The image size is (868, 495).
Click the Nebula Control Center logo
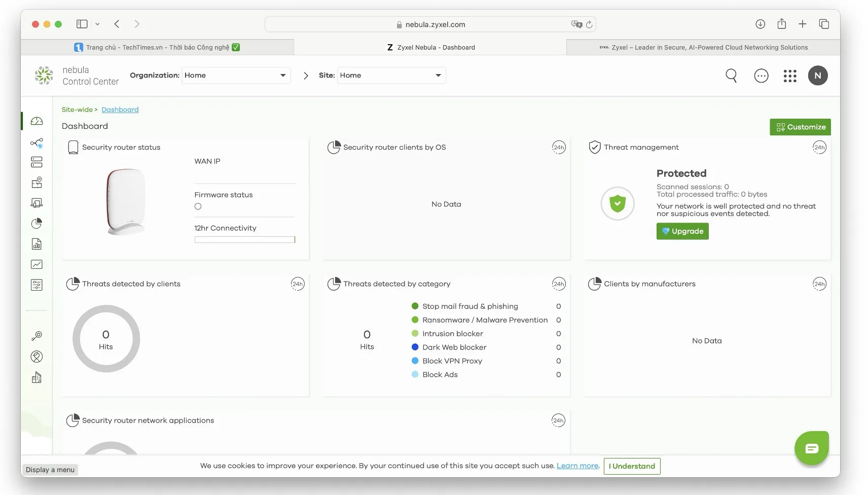tap(77, 76)
